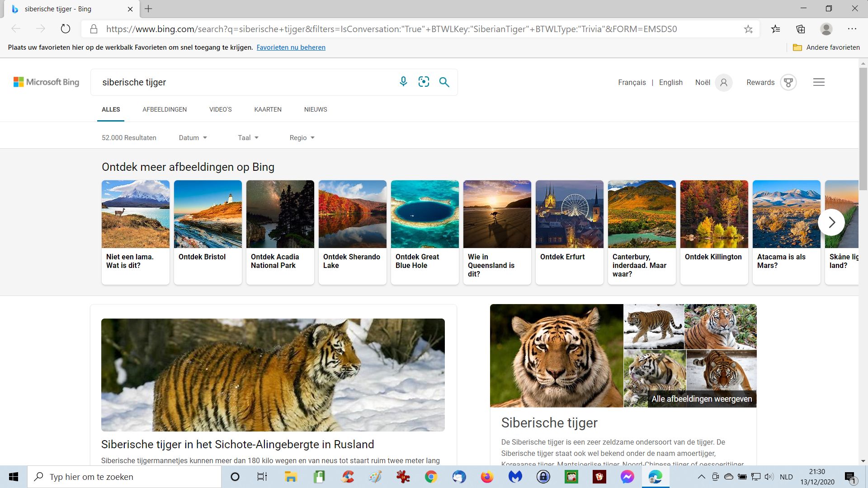Switch language to English link

(x=670, y=82)
